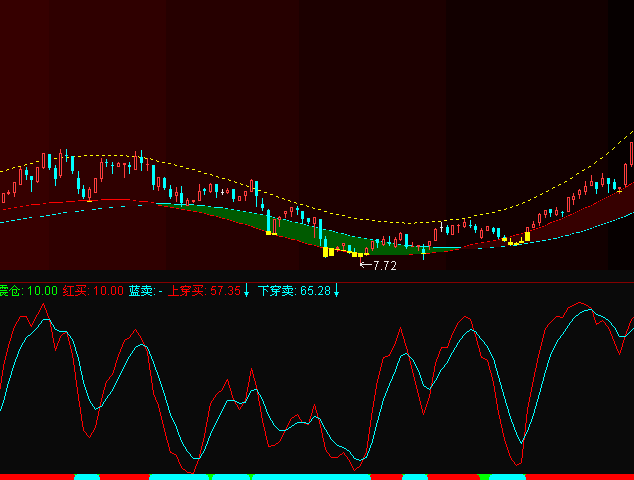Click the 上穿买: 57.35 indicator value

pos(204,291)
